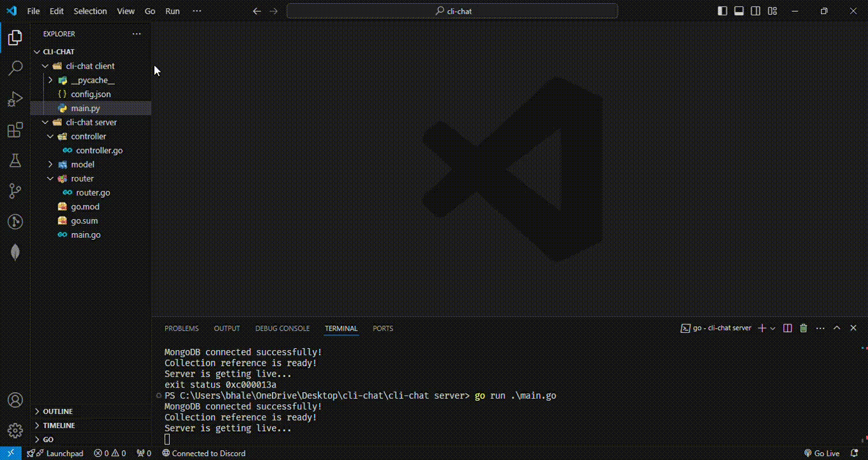868x460 pixels.
Task: Open Run and Debug view
Action: pos(15,100)
